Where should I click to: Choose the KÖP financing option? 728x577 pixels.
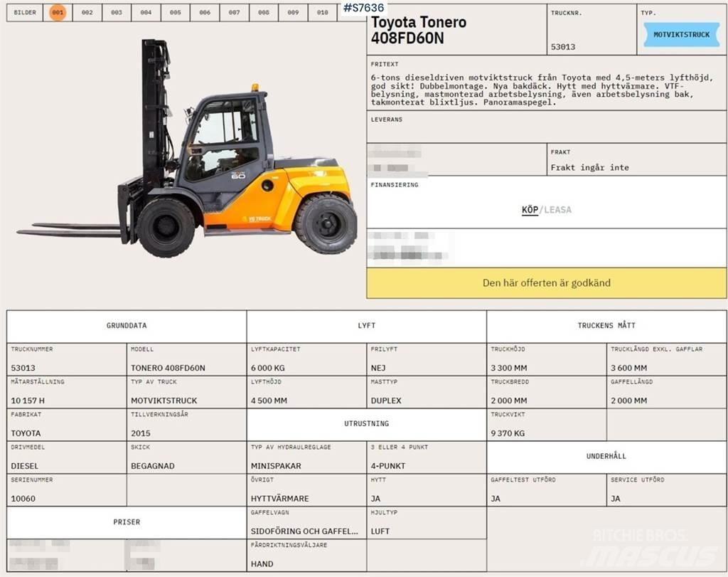click(x=530, y=209)
